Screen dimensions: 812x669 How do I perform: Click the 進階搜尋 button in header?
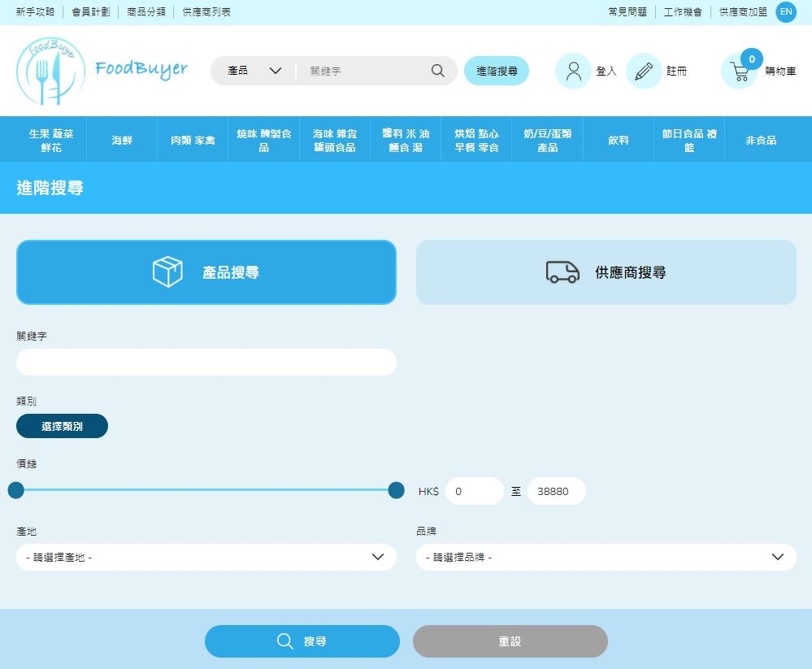pos(496,71)
